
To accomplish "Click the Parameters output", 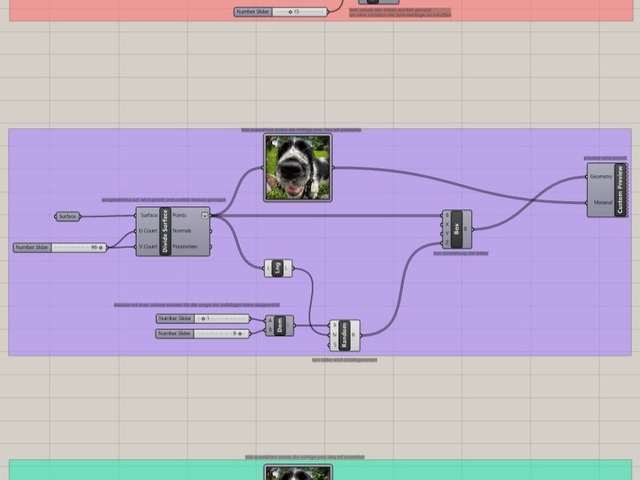I will click(185, 247).
